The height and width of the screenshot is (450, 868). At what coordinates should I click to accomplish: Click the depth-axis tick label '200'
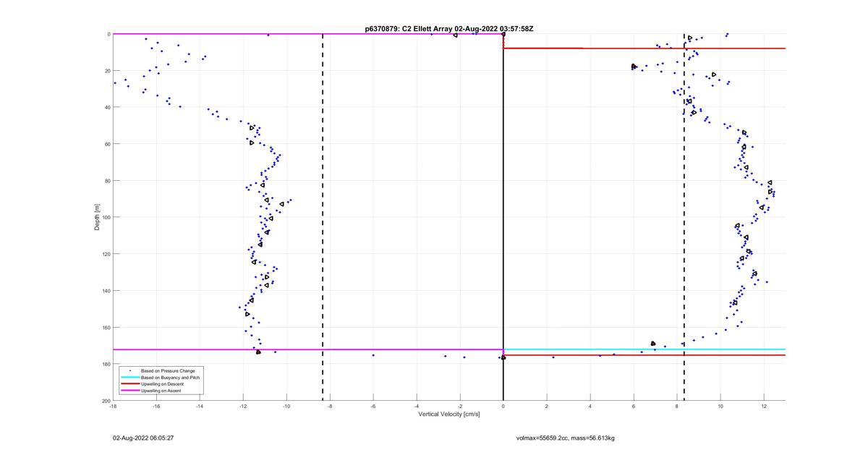pyautogui.click(x=106, y=400)
